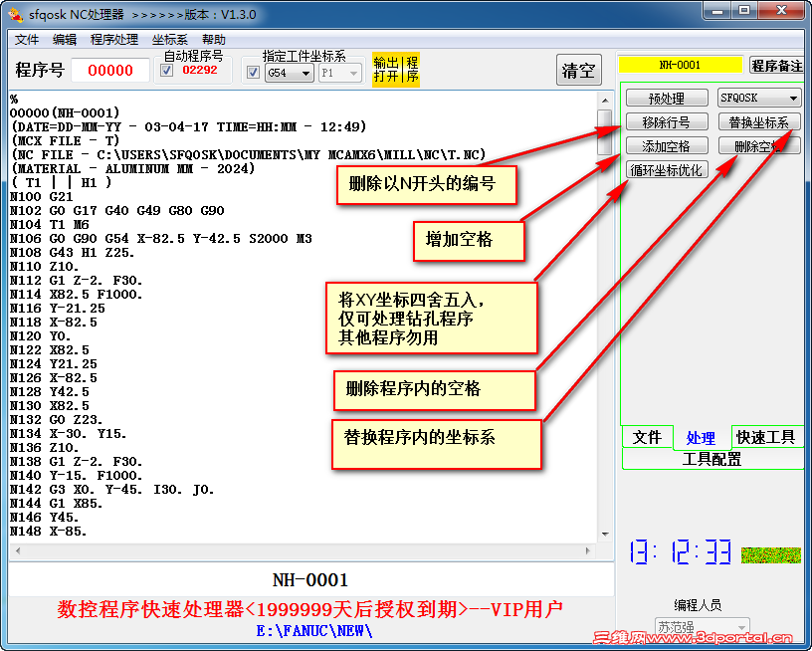812x651 pixels.
Task: Switch to the 处理 tab
Action: coord(702,438)
